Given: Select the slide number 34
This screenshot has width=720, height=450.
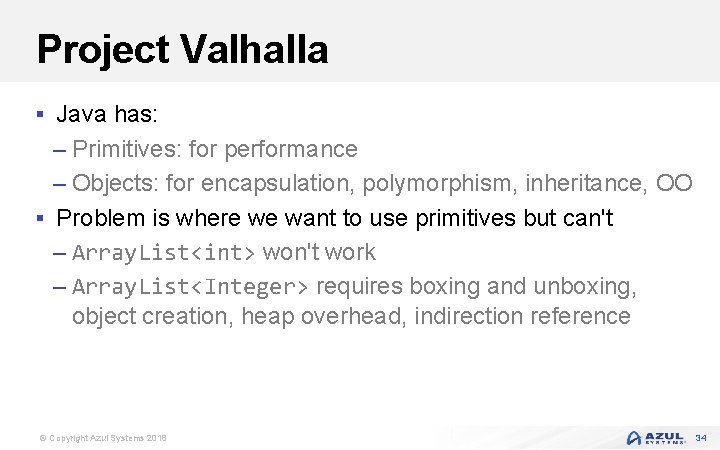Looking at the screenshot, I should click(x=701, y=438).
